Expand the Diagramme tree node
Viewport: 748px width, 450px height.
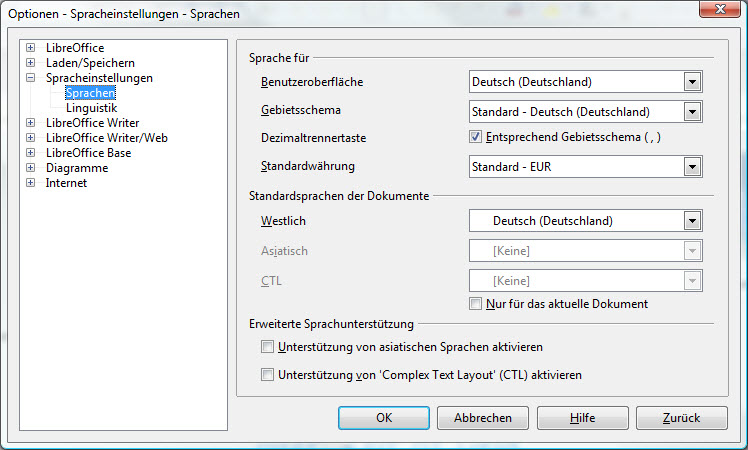coord(31,167)
